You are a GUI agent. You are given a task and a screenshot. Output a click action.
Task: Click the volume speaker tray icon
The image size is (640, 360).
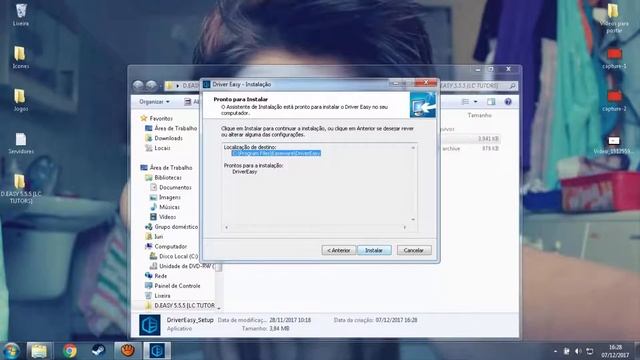578,351
